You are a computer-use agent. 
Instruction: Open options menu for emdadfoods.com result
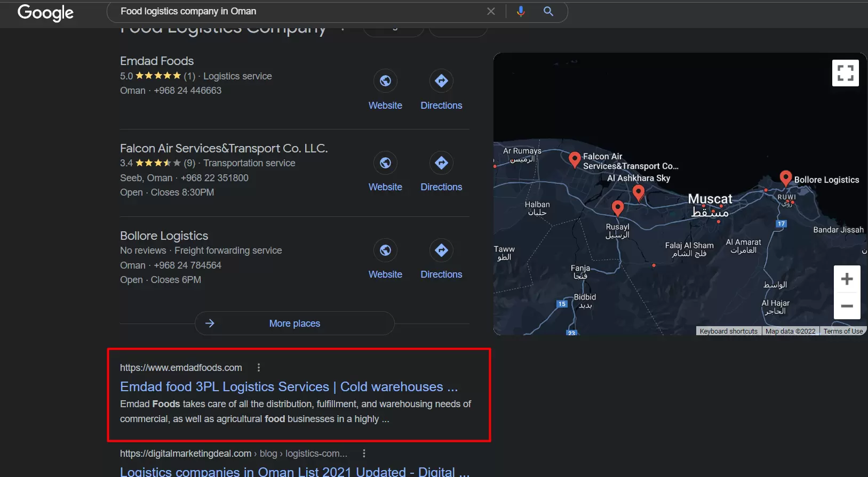click(259, 368)
